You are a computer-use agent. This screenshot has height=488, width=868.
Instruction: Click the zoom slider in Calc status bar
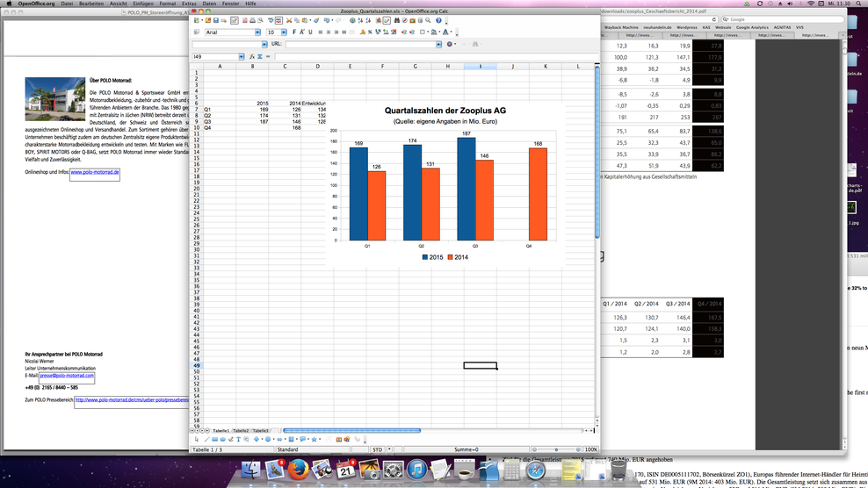pos(556,449)
